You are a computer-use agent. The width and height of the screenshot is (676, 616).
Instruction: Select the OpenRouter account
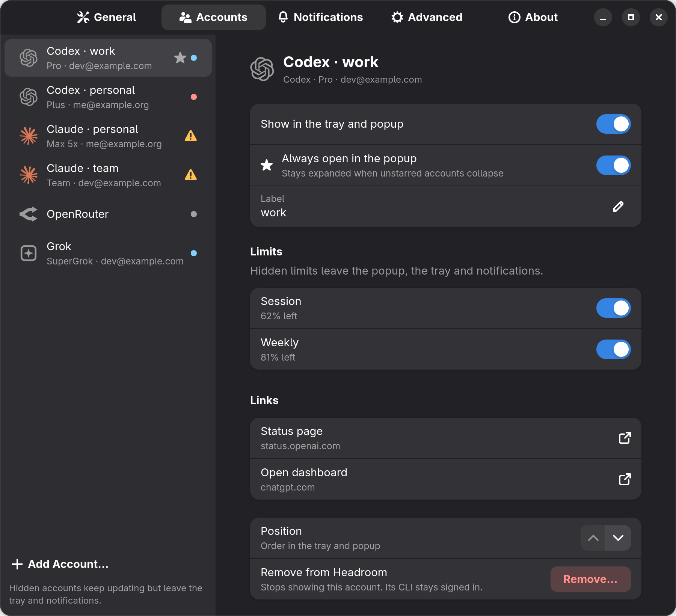[108, 214]
